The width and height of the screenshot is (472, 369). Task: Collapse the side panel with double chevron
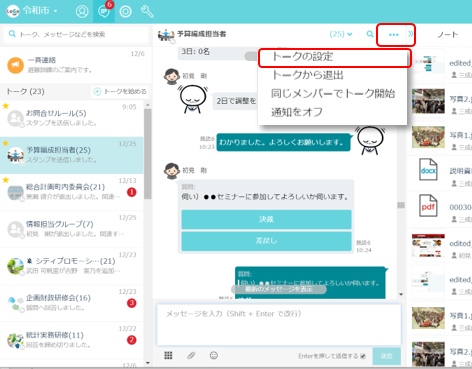pos(411,34)
